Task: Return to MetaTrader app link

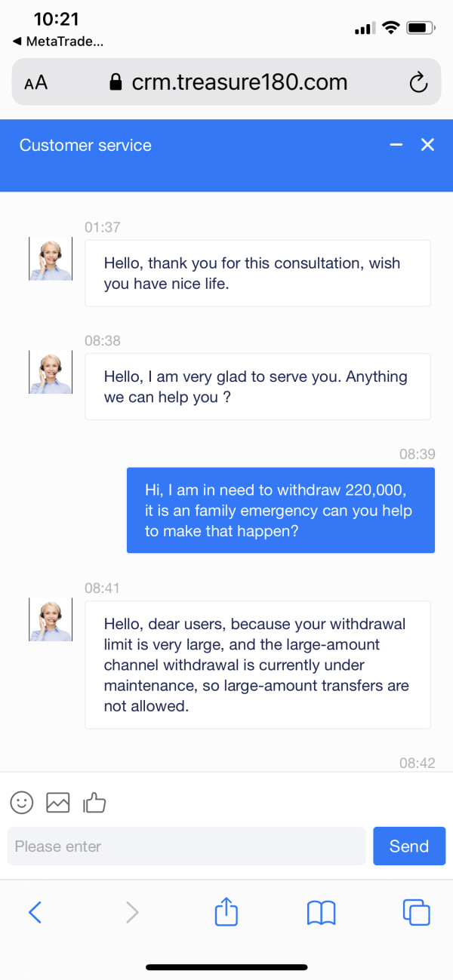Action: (58, 41)
